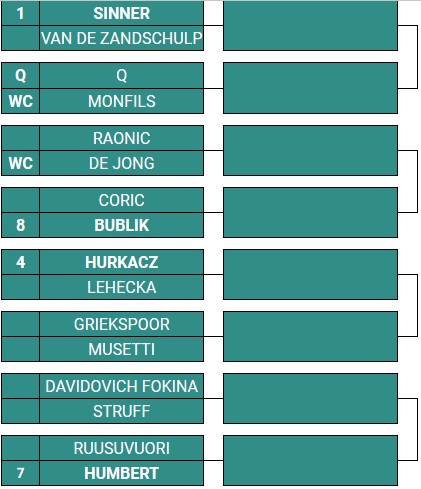Click the VAN DE ZANDSCHULP name cell
This screenshot has width=421, height=489.
click(x=121, y=38)
